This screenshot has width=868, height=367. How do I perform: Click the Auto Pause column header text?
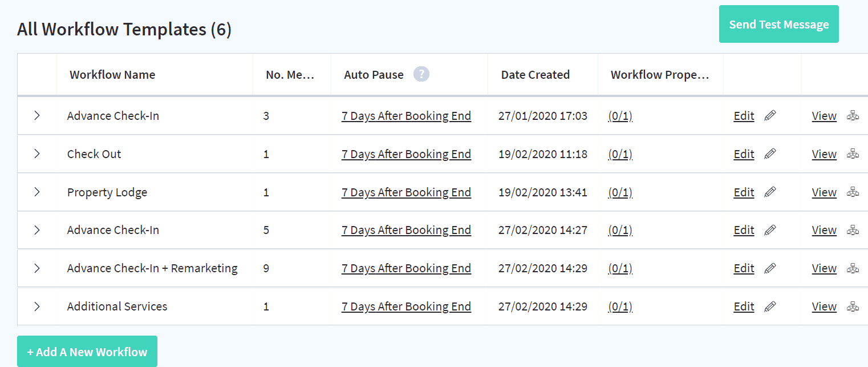click(x=374, y=75)
